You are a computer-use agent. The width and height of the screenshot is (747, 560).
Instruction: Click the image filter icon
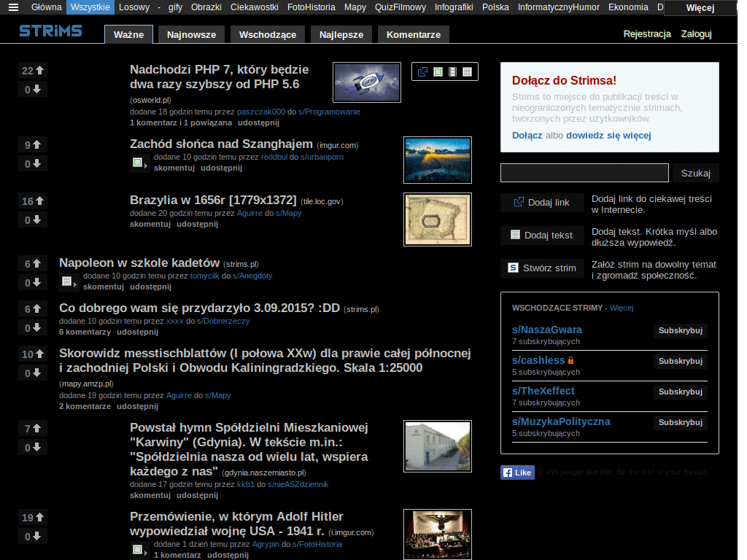(438, 71)
